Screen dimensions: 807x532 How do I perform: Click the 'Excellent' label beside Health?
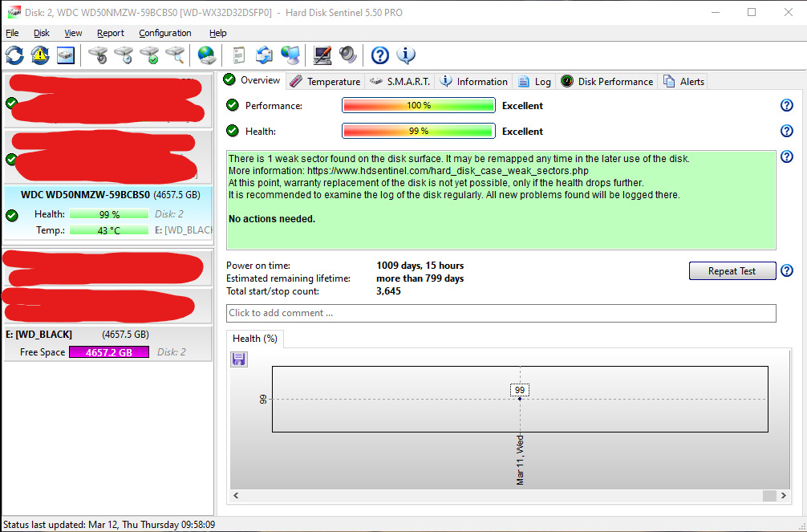click(x=522, y=132)
